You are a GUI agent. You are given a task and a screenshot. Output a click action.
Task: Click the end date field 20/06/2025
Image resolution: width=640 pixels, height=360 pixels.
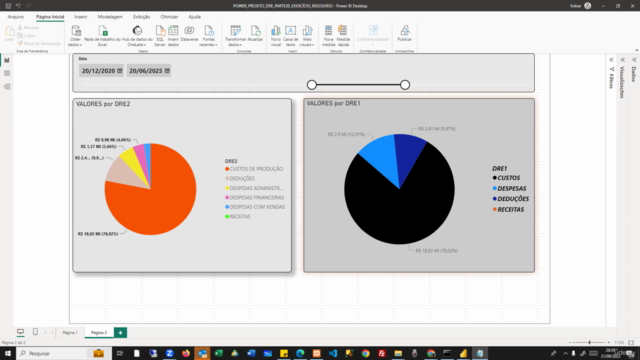(149, 71)
